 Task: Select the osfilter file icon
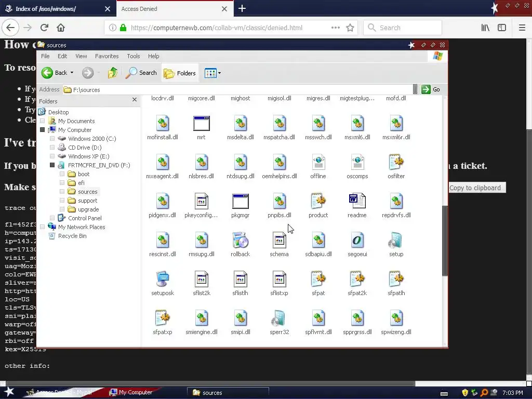pyautogui.click(x=396, y=163)
